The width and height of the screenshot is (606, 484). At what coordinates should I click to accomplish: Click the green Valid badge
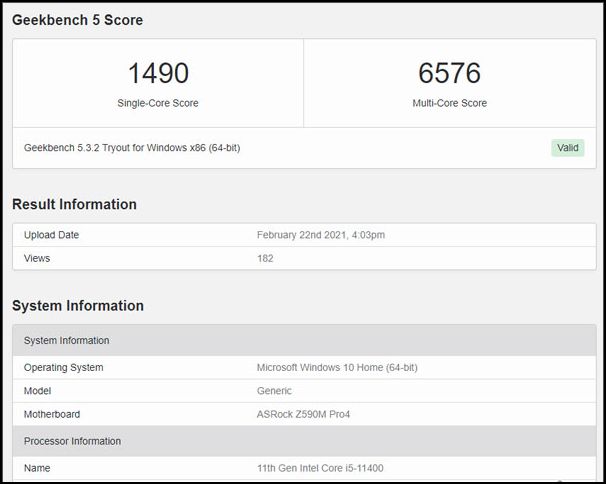[x=567, y=148]
